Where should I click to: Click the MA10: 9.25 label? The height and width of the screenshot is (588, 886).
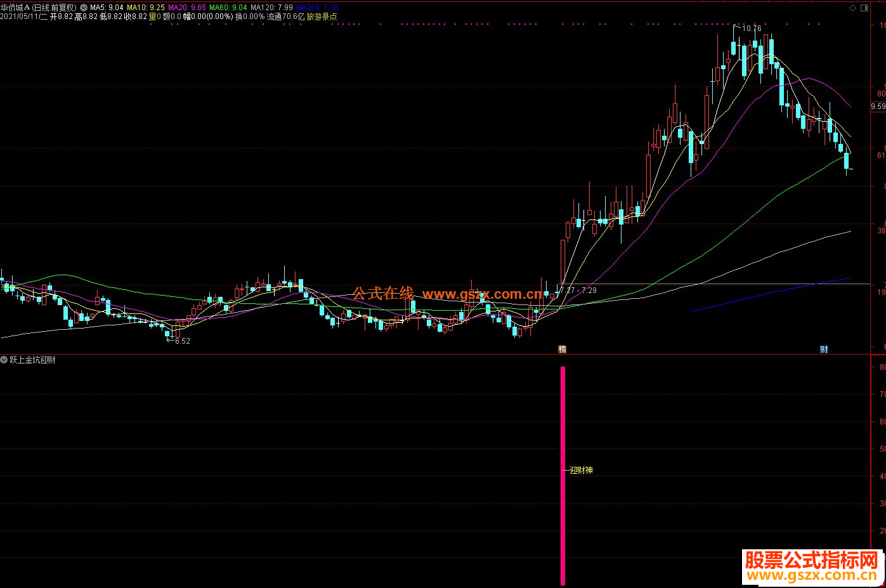pos(146,8)
